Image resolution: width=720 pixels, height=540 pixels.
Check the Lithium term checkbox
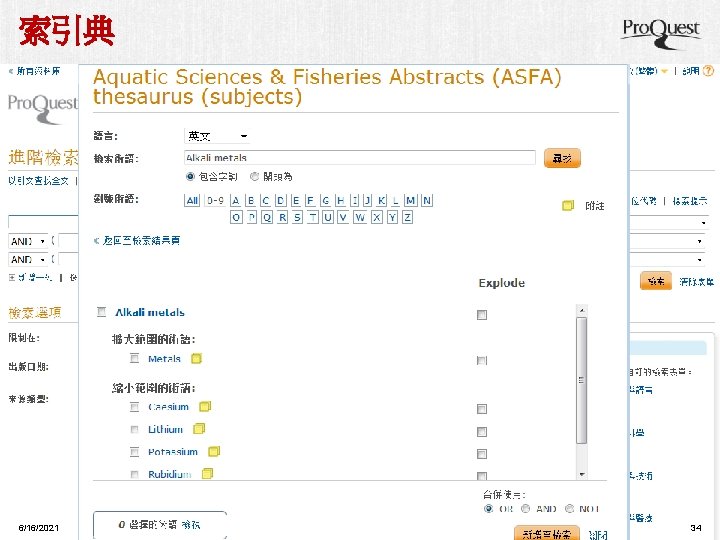pos(134,429)
